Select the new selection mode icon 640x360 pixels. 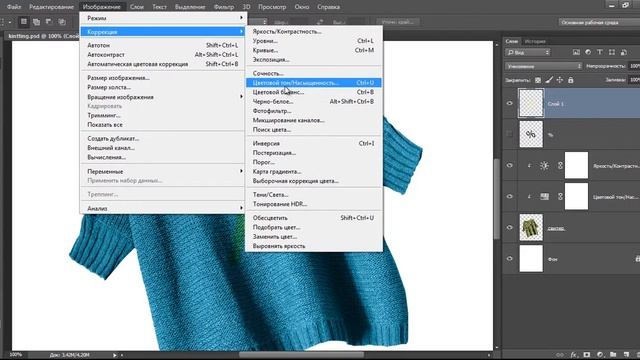pyautogui.click(x=24, y=22)
